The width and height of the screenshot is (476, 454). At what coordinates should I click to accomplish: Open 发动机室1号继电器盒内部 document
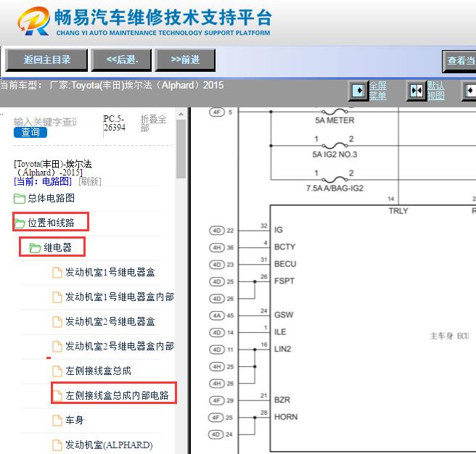click(x=120, y=297)
